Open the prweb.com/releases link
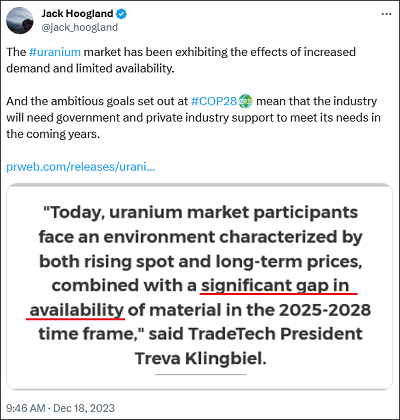 [x=81, y=166]
